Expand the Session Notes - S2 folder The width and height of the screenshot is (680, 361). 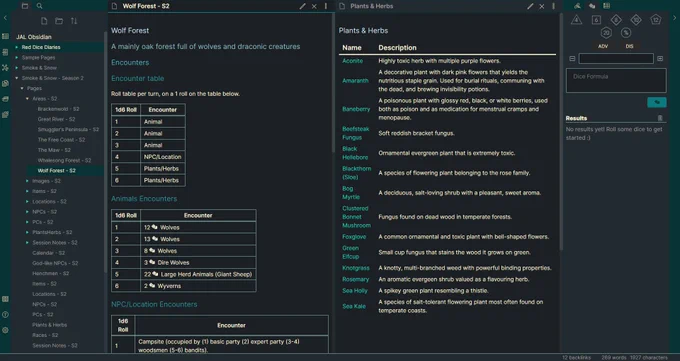pyautogui.click(x=27, y=243)
